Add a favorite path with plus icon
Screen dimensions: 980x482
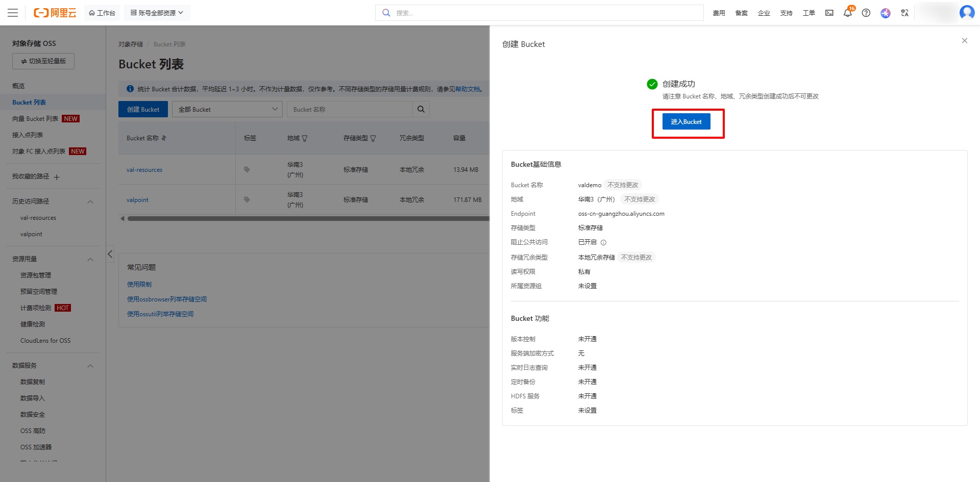point(57,177)
